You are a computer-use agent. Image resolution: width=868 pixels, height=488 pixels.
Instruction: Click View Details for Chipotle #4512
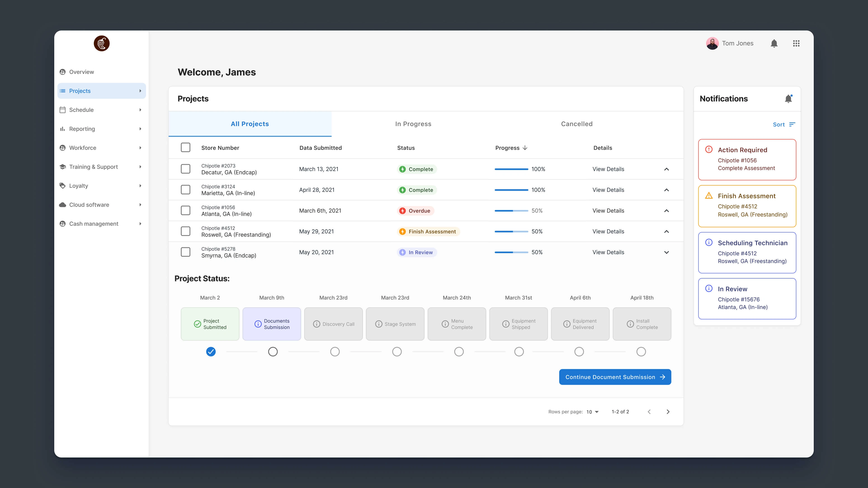(608, 231)
